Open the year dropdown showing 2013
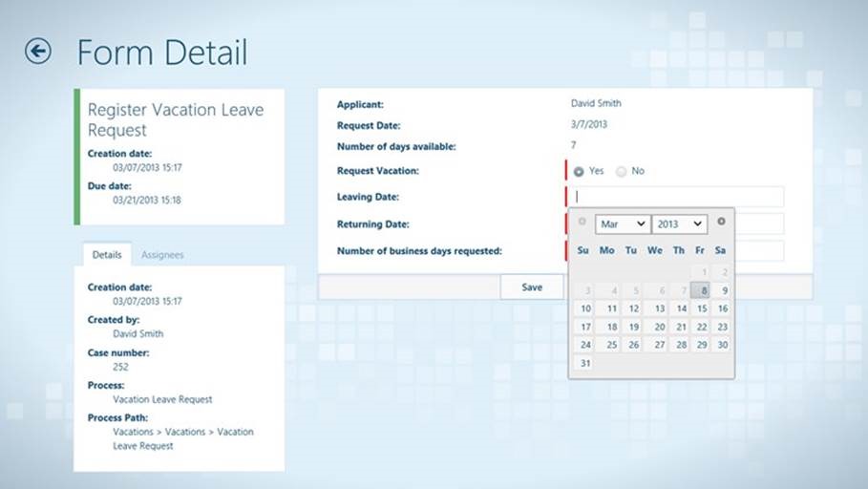868x489 pixels. tap(679, 223)
